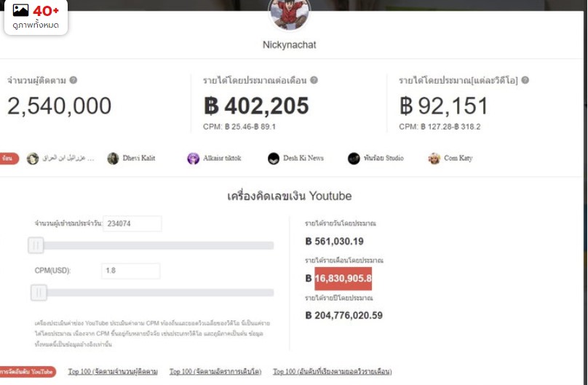Click help icon beside per-video income label
Image resolution: width=588 pixels, height=385 pixels.
pos(525,80)
